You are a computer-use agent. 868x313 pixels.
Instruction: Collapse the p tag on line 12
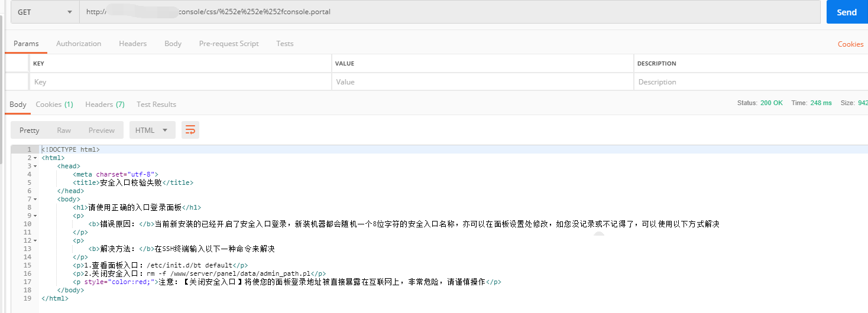(35, 241)
